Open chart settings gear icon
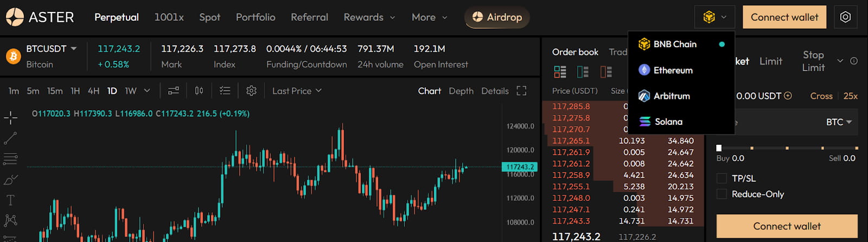 click(x=251, y=91)
